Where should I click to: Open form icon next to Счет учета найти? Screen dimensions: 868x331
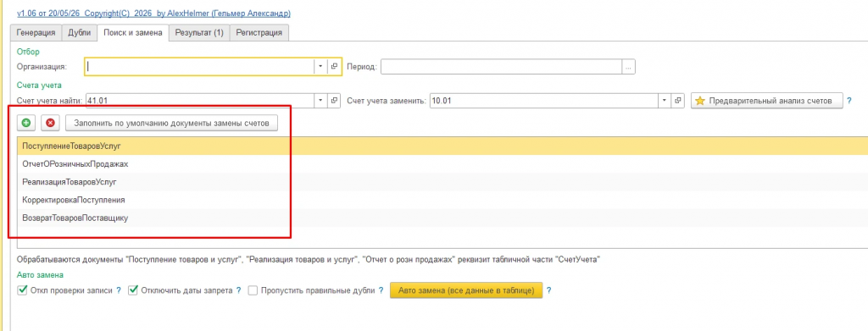tap(334, 101)
